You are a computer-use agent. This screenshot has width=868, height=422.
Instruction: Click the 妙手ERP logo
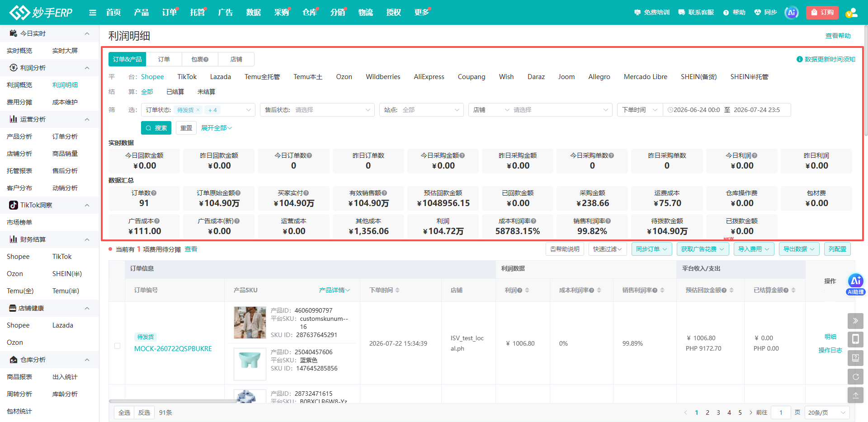point(41,13)
